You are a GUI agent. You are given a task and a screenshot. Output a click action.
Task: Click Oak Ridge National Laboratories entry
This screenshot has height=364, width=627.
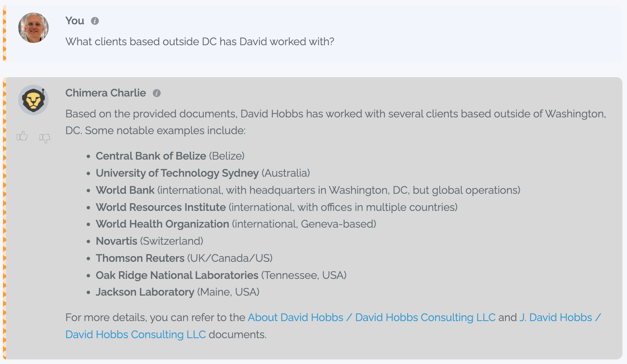pyautogui.click(x=221, y=275)
